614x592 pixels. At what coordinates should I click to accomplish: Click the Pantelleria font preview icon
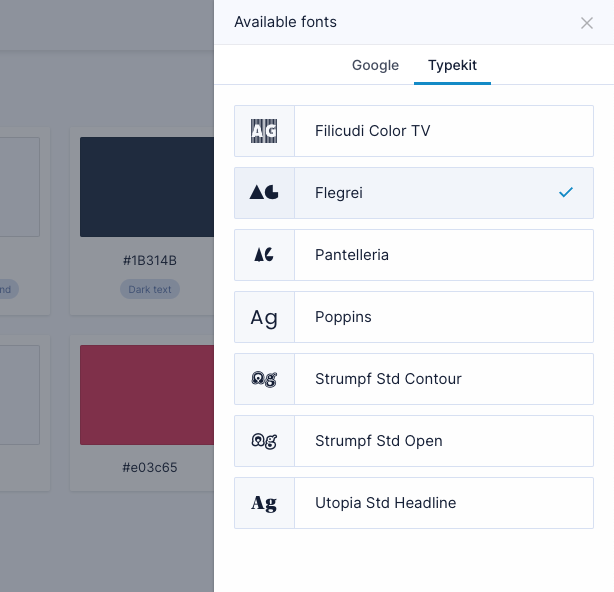pyautogui.click(x=264, y=255)
